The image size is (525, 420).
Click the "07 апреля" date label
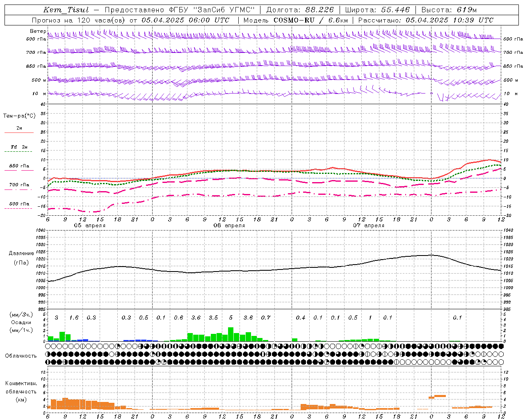coord(369,226)
